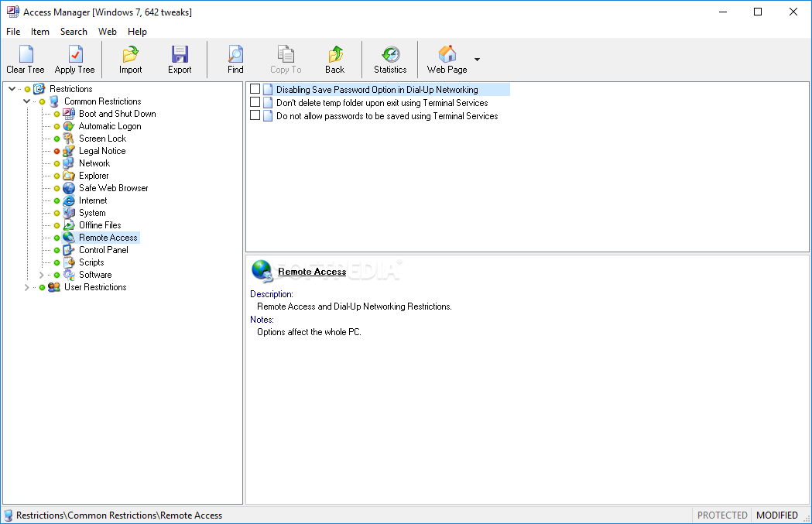Image resolution: width=812 pixels, height=524 pixels.
Task: Toggle the status dot beside Internet
Action: click(57, 200)
